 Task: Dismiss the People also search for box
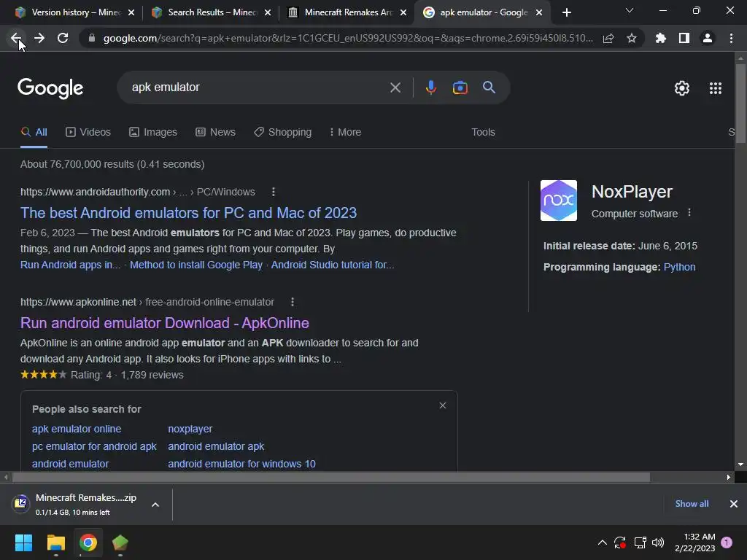tap(443, 405)
